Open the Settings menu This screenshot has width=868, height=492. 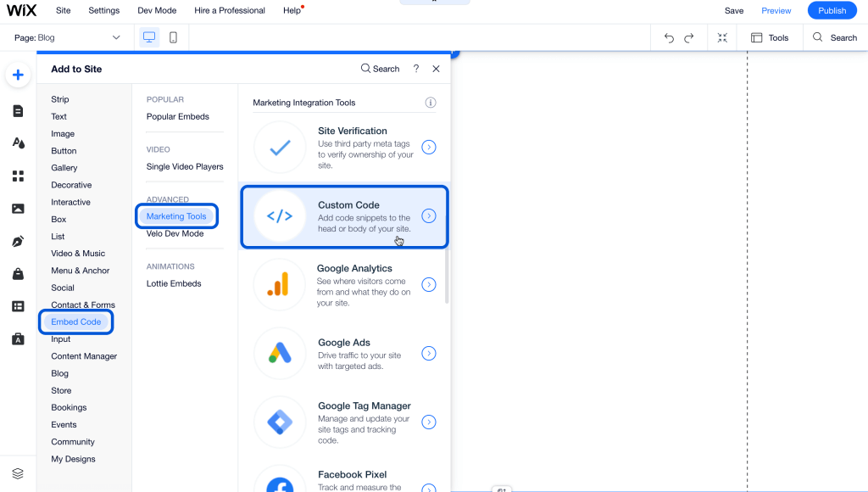tap(104, 10)
